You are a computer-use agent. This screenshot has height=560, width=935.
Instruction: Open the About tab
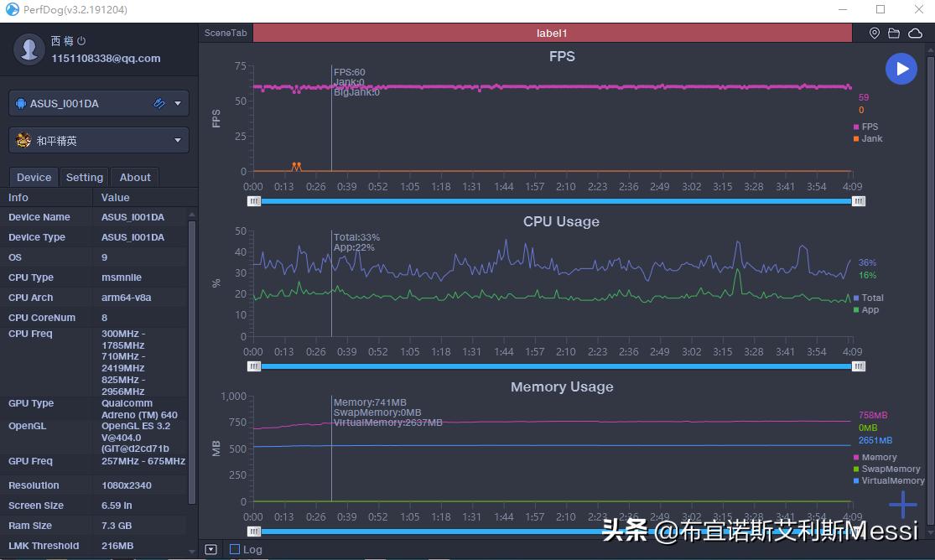point(134,177)
